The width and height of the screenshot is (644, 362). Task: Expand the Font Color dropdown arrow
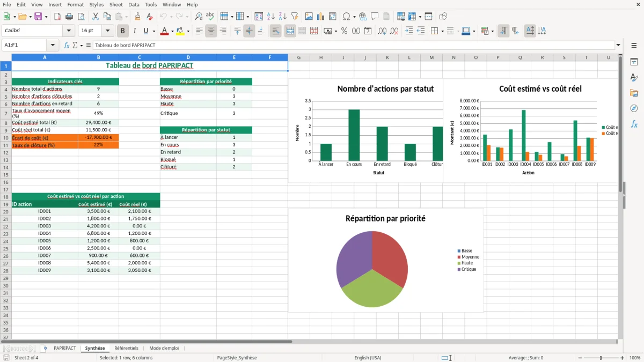172,31
